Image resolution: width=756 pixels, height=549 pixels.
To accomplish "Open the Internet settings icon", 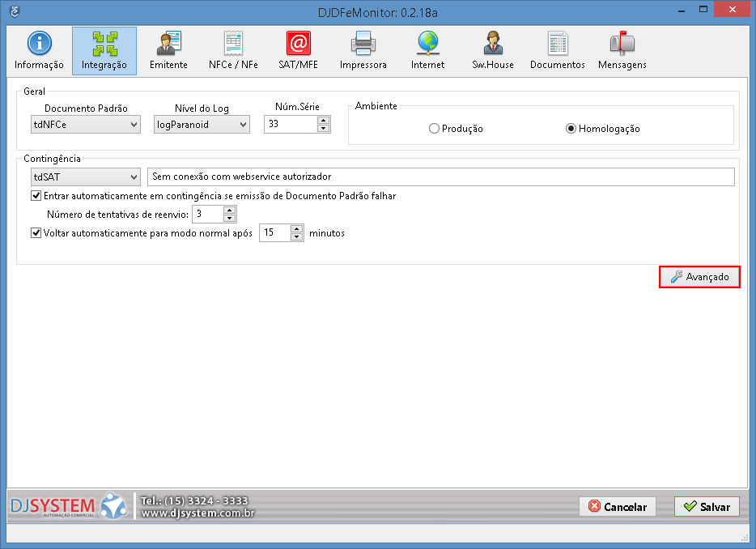I will point(427,51).
